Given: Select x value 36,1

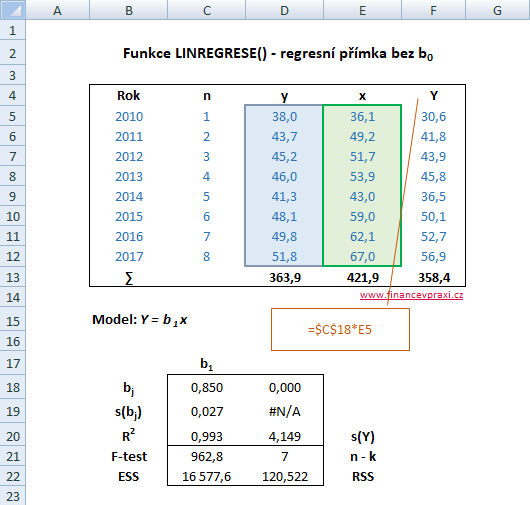Looking at the screenshot, I should (x=362, y=117).
